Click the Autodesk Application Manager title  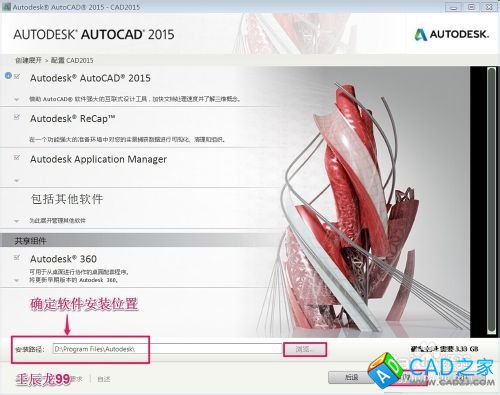click(98, 159)
